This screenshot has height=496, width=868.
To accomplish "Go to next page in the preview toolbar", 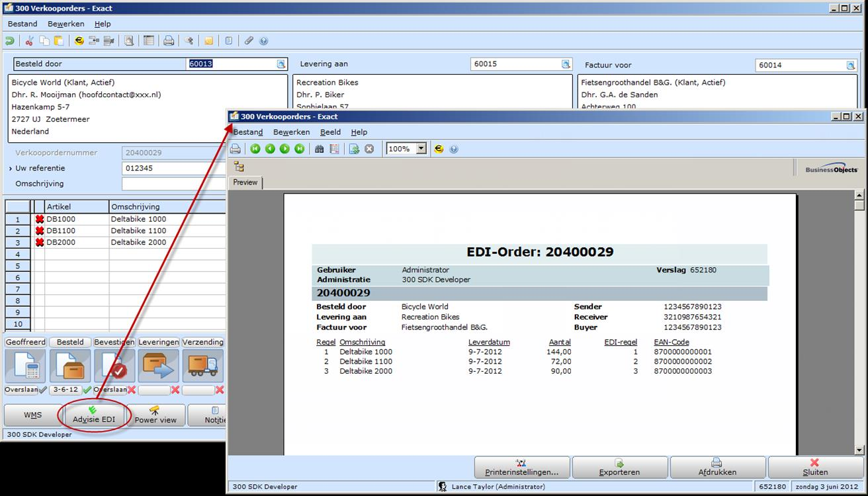I will (284, 149).
